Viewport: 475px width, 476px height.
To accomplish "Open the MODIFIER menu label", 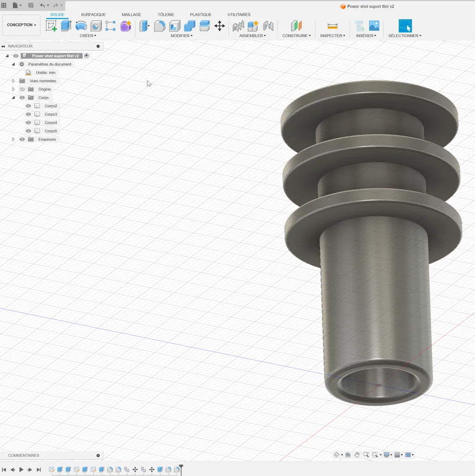I will tap(181, 36).
